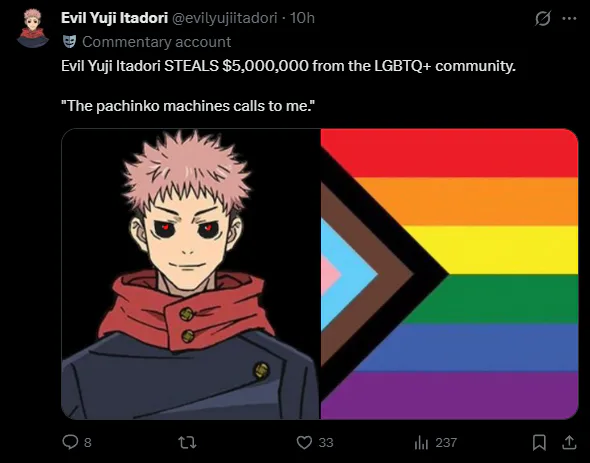Click the Grok explain icon
This screenshot has height=463, width=590.
tap(543, 18)
